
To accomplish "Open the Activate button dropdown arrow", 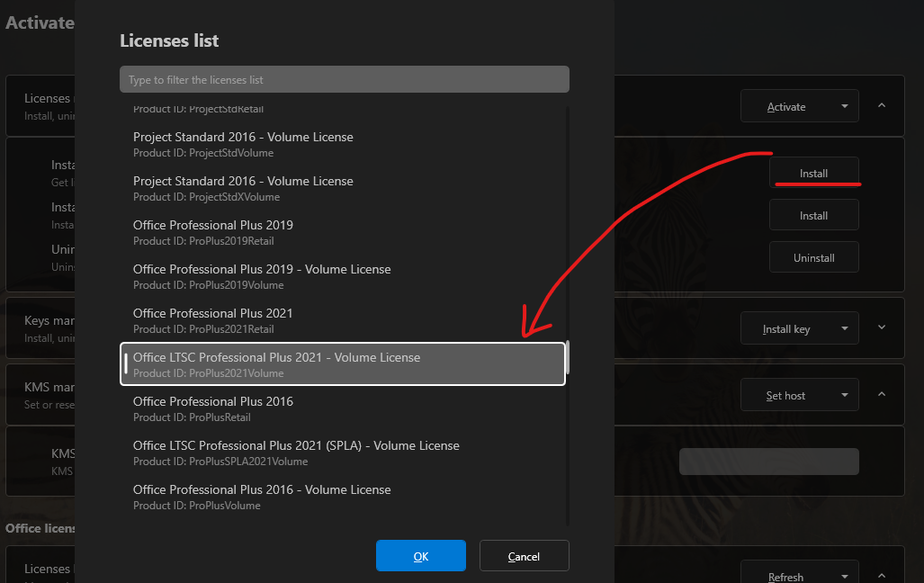I will [844, 106].
